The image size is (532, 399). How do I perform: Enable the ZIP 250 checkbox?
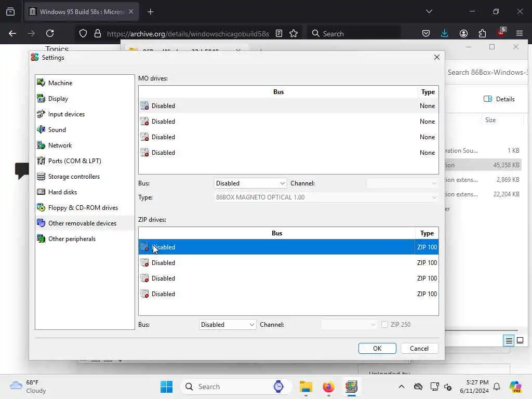(384, 325)
